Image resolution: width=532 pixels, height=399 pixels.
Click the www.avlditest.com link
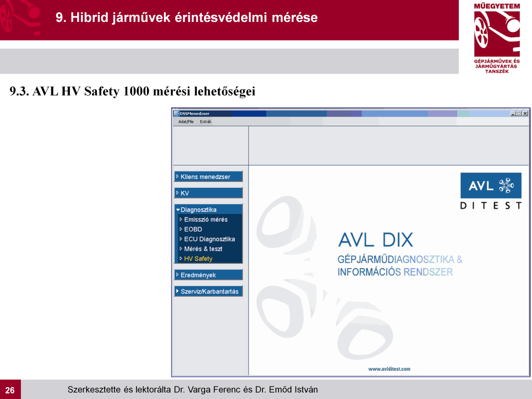point(389,369)
